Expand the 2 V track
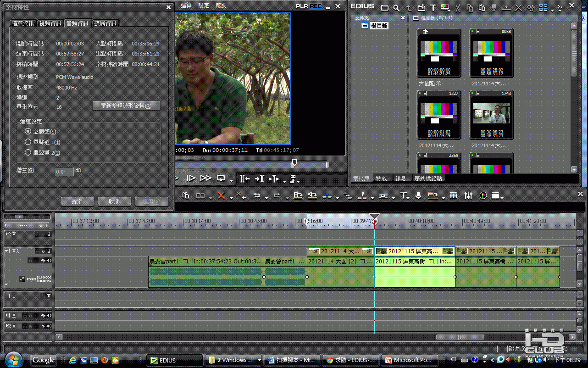Screen dimensions: 588x368 (x=6, y=234)
